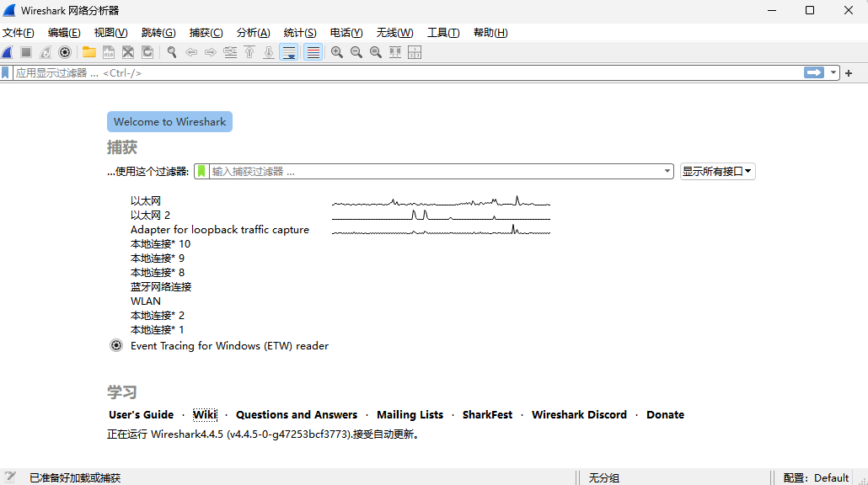Viewport: 868px width, 485px height.
Task: Open the 统计(S) menu
Action: coord(299,33)
